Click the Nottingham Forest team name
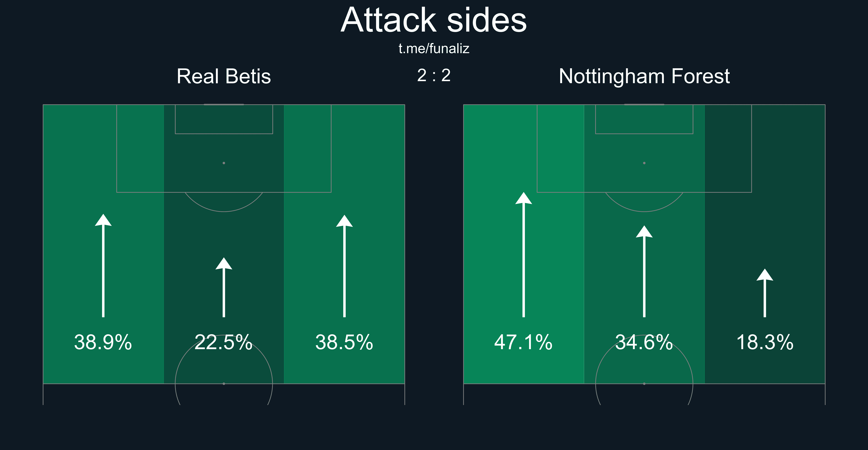The width and height of the screenshot is (868, 450). pyautogui.click(x=644, y=76)
